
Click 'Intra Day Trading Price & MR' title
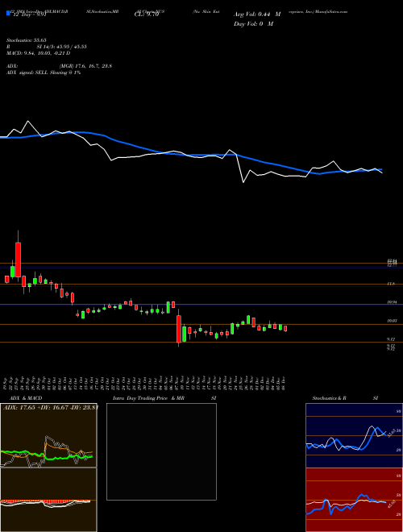click(148, 398)
